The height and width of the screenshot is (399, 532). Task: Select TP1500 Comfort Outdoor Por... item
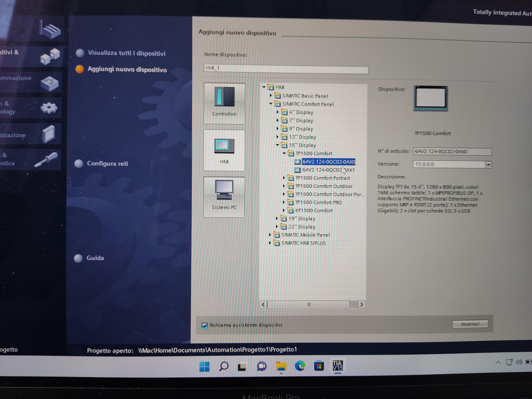330,194
